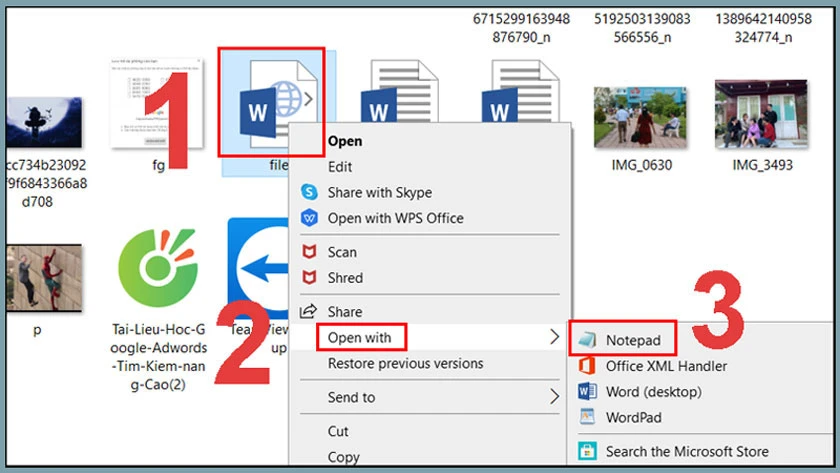Screen dimensions: 840x473
Task: Expand the Open with submenu arrow
Action: (554, 337)
